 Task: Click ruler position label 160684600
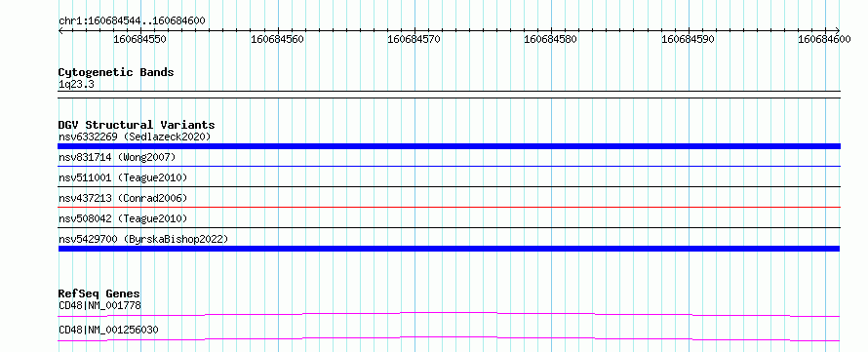click(x=824, y=39)
